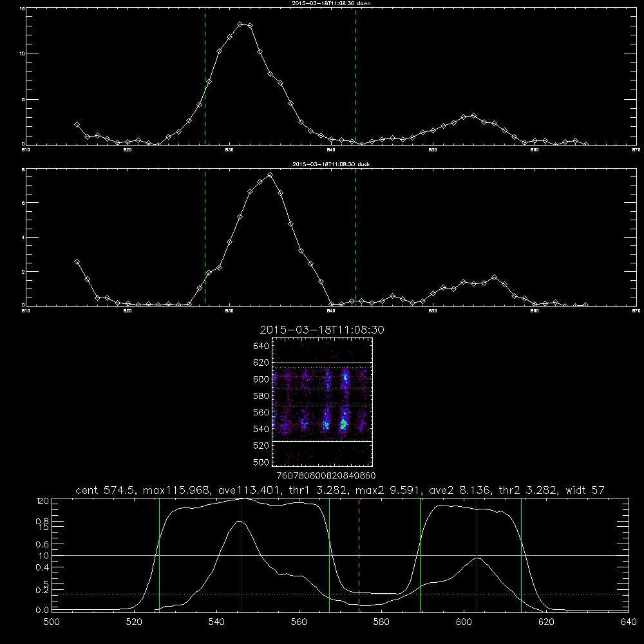Click the first diamond data point of the dawn curve
644x644 pixels.
[77, 124]
